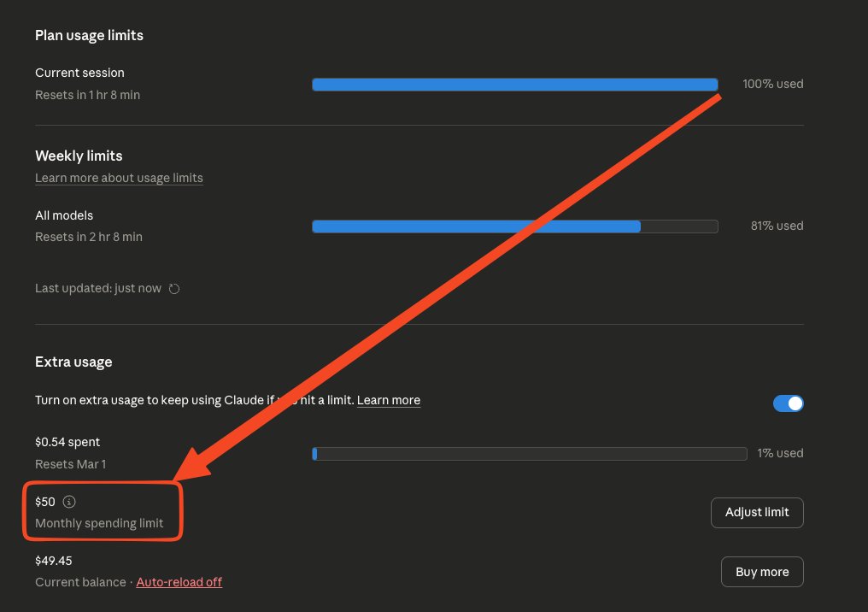The width and height of the screenshot is (868, 612).
Task: Click the 1% used label
Action: point(780,453)
